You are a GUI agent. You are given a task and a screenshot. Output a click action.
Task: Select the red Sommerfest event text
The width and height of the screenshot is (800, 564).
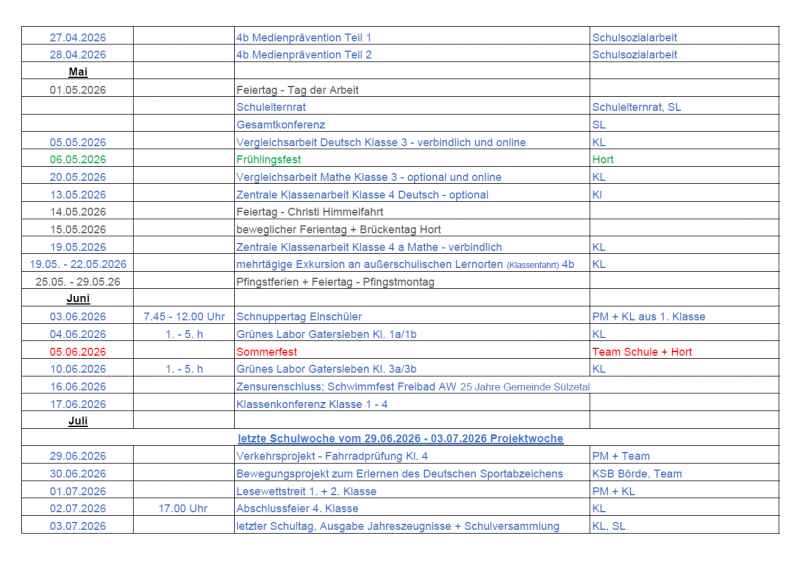coord(265,352)
